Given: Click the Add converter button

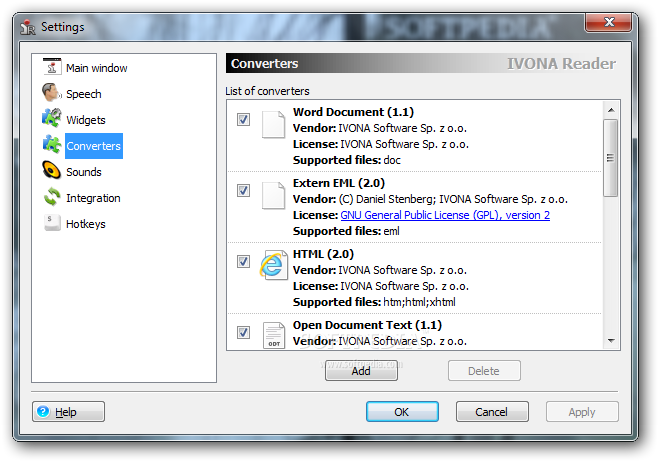Looking at the screenshot, I should tap(361, 371).
